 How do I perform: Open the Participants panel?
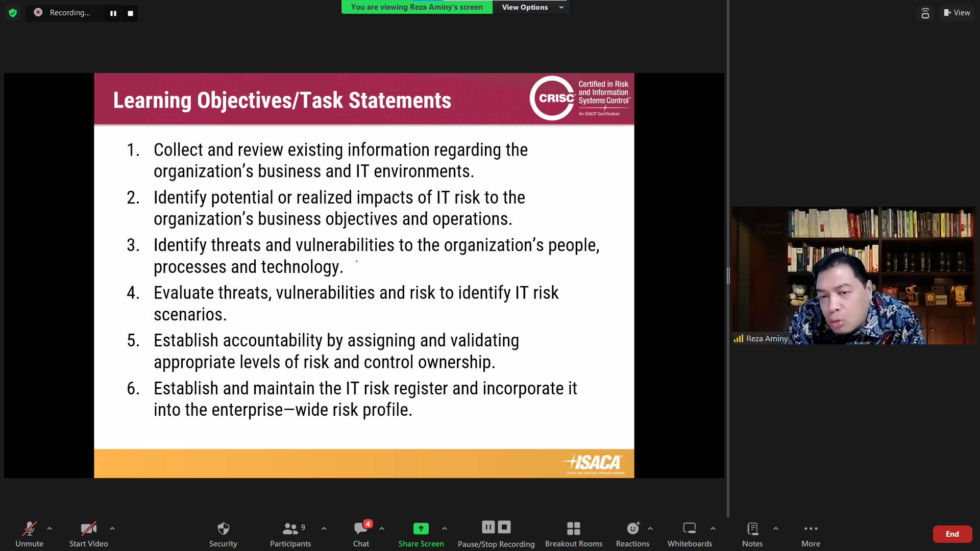(x=290, y=529)
